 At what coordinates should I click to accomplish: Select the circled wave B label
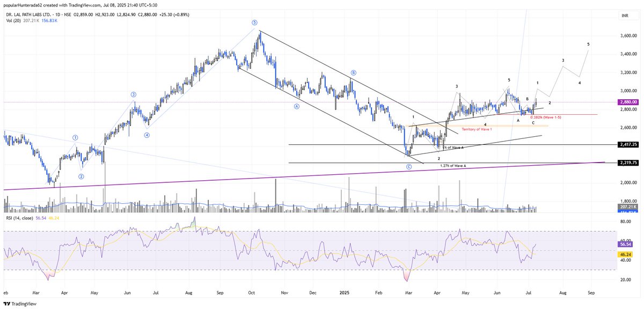354,72
